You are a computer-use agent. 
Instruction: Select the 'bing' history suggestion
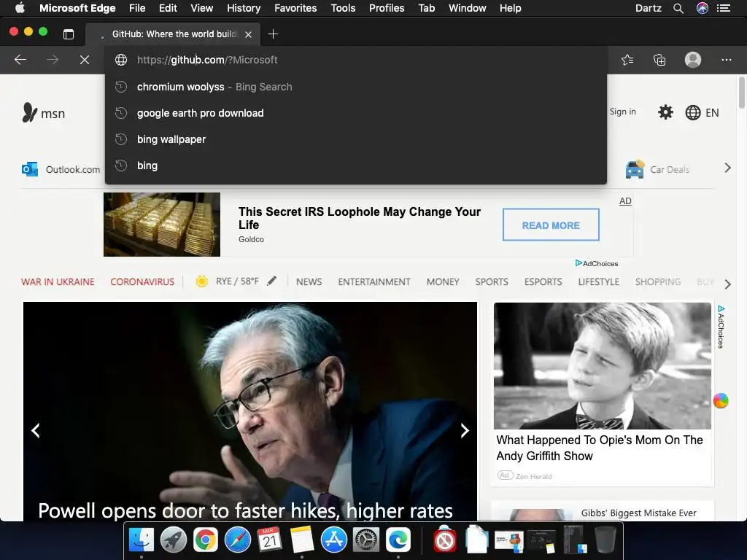pyautogui.click(x=356, y=166)
